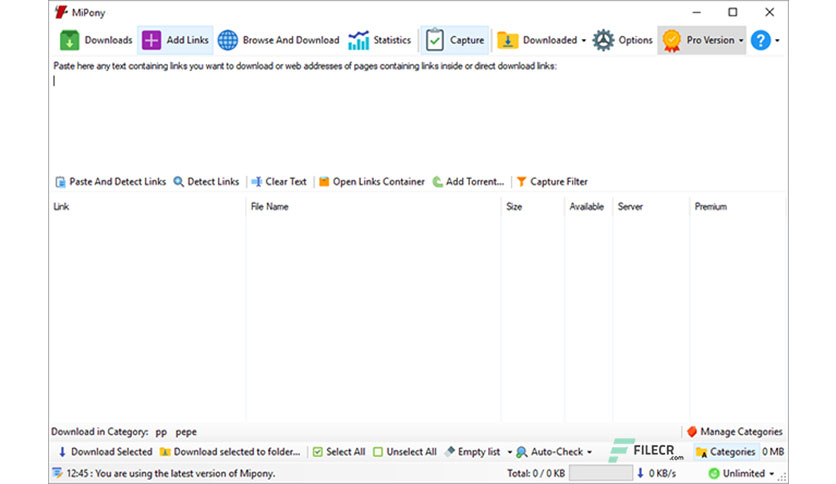Click the Open Links Container icon
836x484 pixels.
click(324, 182)
